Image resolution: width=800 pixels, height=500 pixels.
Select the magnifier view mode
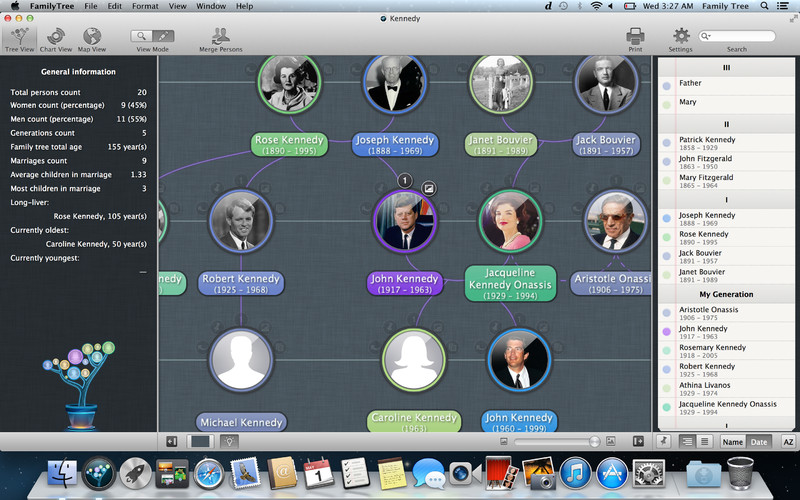[x=141, y=36]
